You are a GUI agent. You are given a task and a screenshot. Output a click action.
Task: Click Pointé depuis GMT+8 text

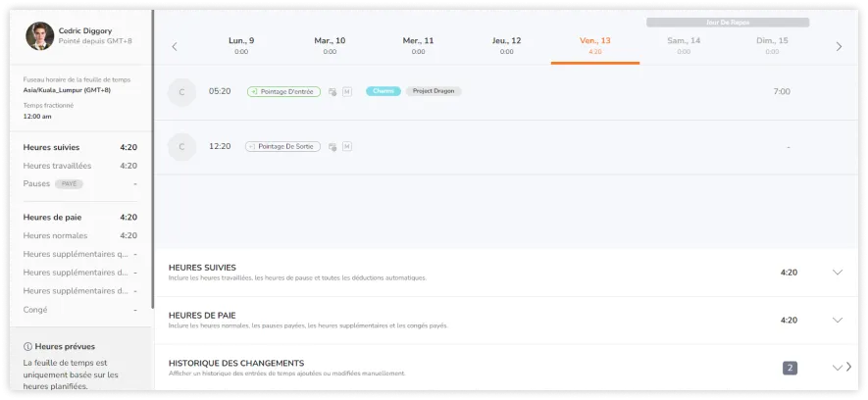pos(95,41)
